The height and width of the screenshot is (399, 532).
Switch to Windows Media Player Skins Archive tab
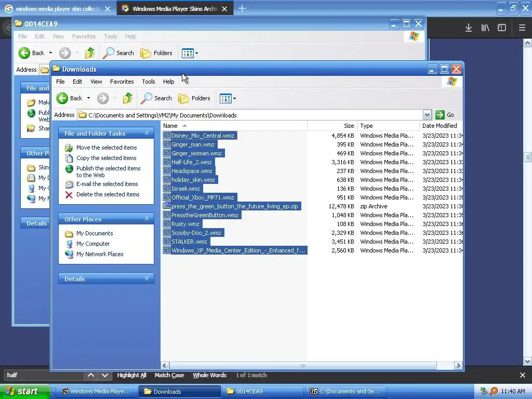175,9
